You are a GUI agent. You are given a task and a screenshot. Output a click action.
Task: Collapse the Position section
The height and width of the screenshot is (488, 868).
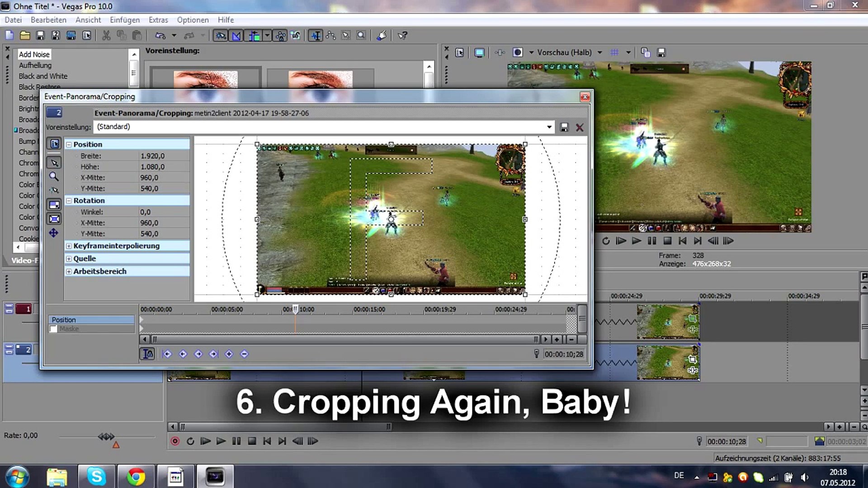point(69,144)
